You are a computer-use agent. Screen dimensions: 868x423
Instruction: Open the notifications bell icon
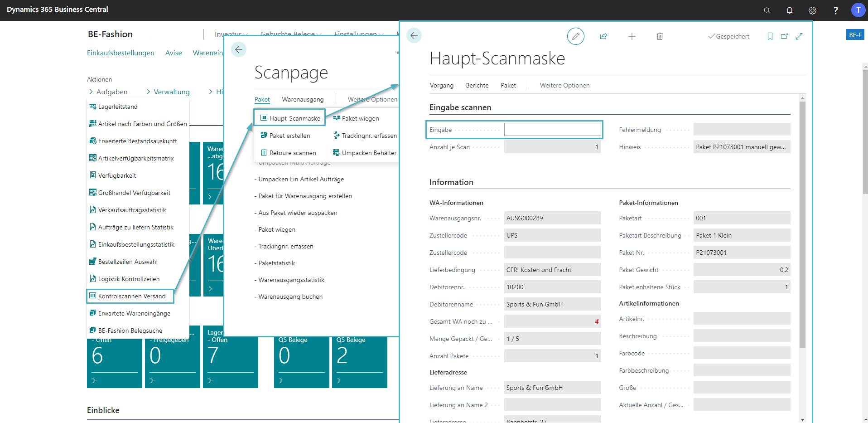click(x=790, y=10)
